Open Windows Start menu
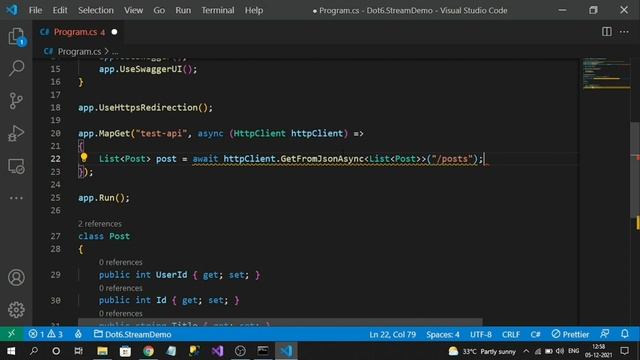Image resolution: width=640 pixels, height=360 pixels. (x=11, y=351)
